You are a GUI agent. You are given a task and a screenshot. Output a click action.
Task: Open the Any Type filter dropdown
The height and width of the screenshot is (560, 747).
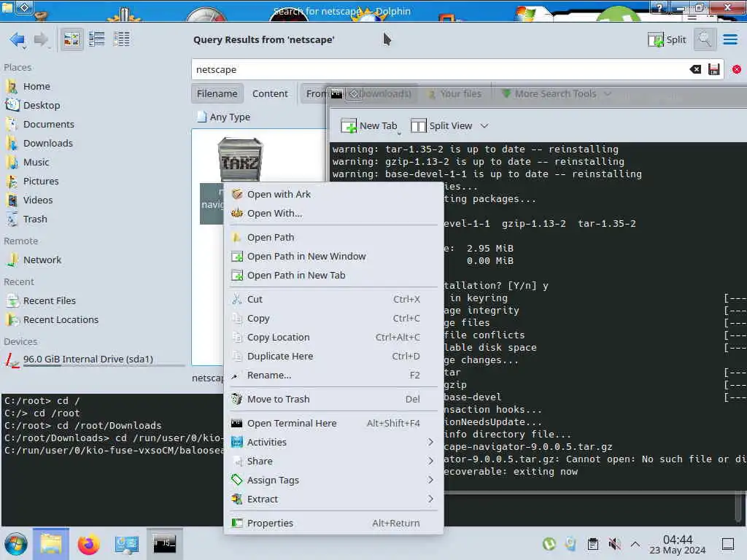coord(224,117)
